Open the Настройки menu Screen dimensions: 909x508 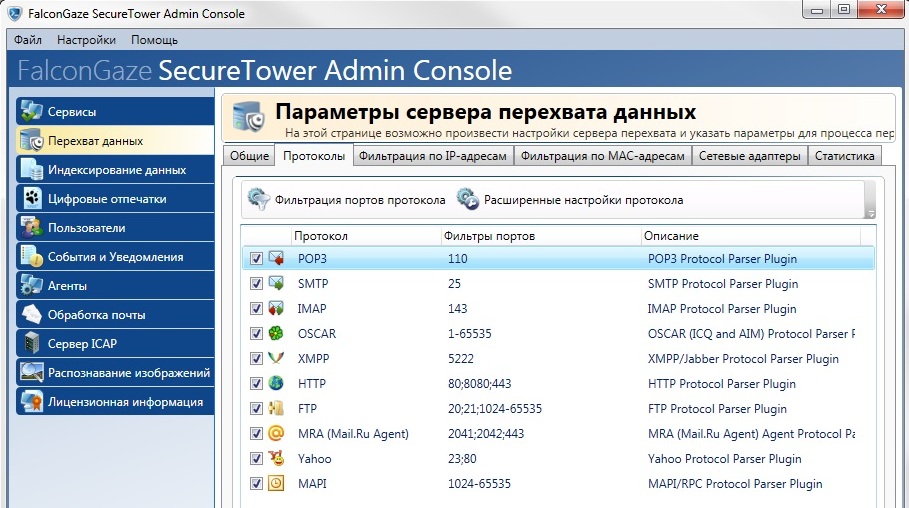86,40
